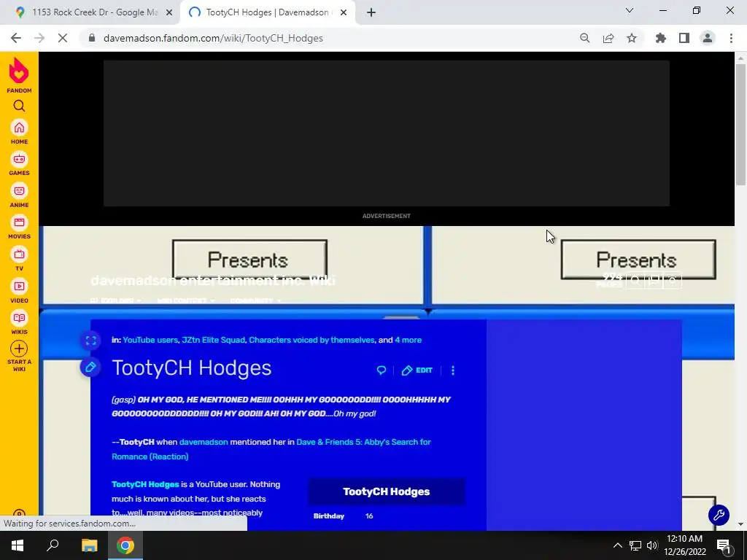Share this page from address bar
Image resolution: width=747 pixels, height=560 pixels.
coord(608,38)
